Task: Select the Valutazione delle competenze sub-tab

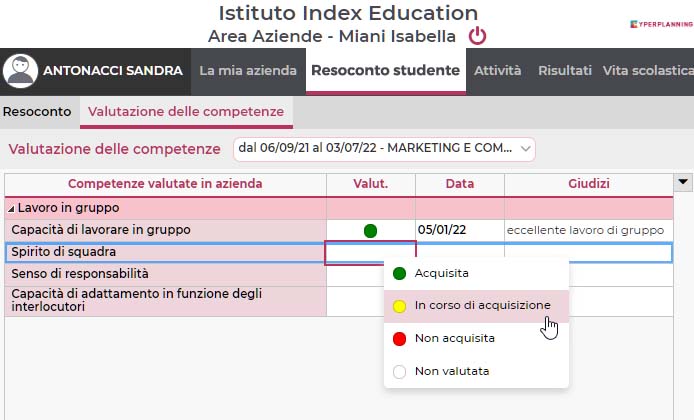Action: click(x=186, y=112)
